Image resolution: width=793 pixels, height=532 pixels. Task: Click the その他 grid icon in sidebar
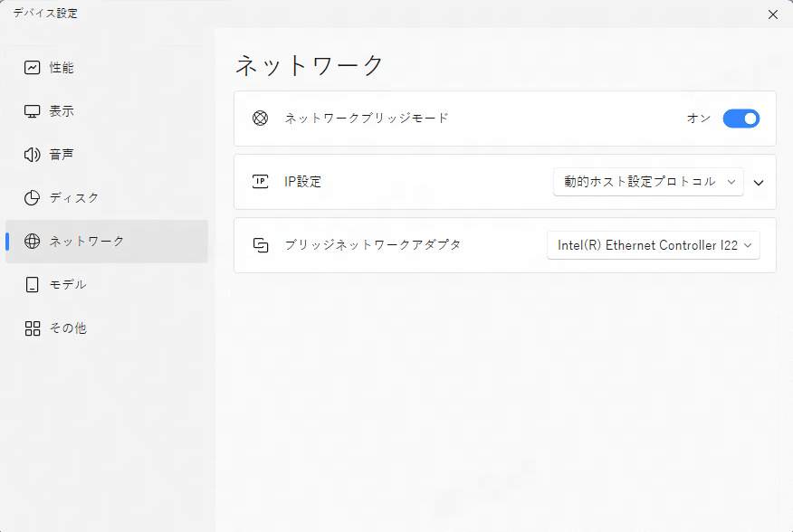pos(34,328)
